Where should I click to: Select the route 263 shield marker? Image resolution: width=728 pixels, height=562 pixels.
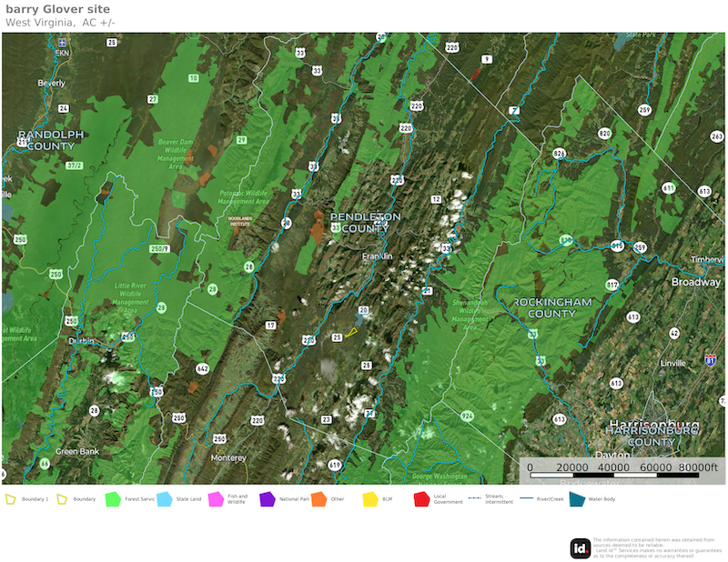coord(716,136)
